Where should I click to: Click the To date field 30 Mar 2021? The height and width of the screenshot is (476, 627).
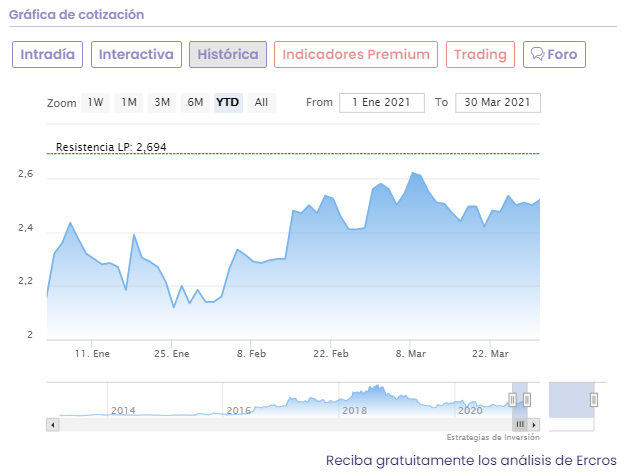[498, 103]
